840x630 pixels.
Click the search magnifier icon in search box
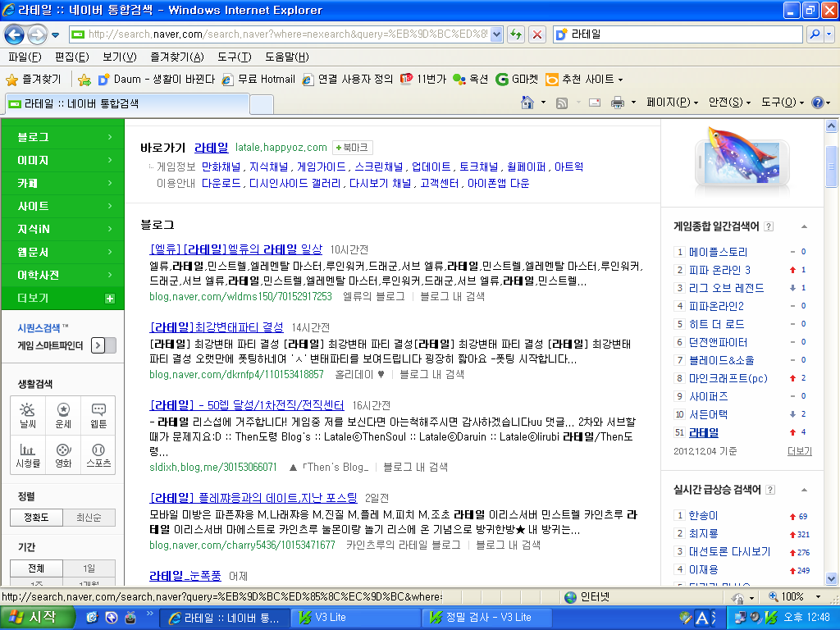coord(815,34)
